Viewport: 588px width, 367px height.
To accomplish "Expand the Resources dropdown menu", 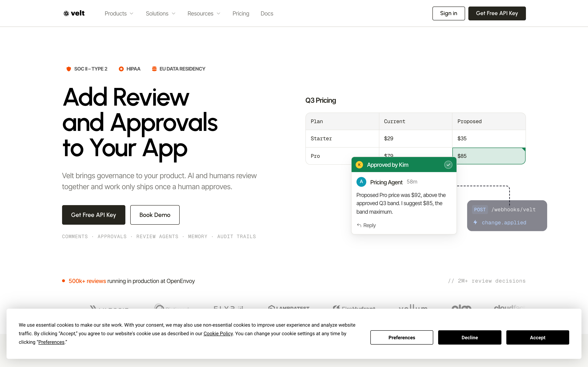I will pyautogui.click(x=204, y=13).
